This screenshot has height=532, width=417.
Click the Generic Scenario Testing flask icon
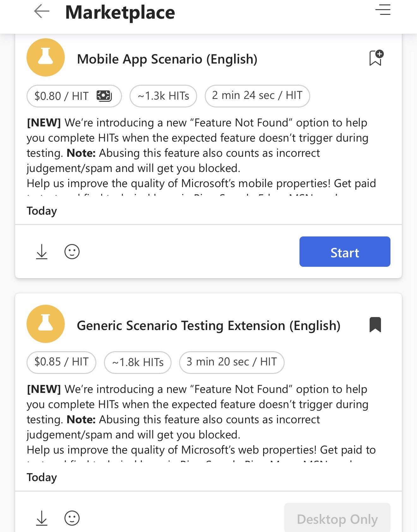[45, 324]
